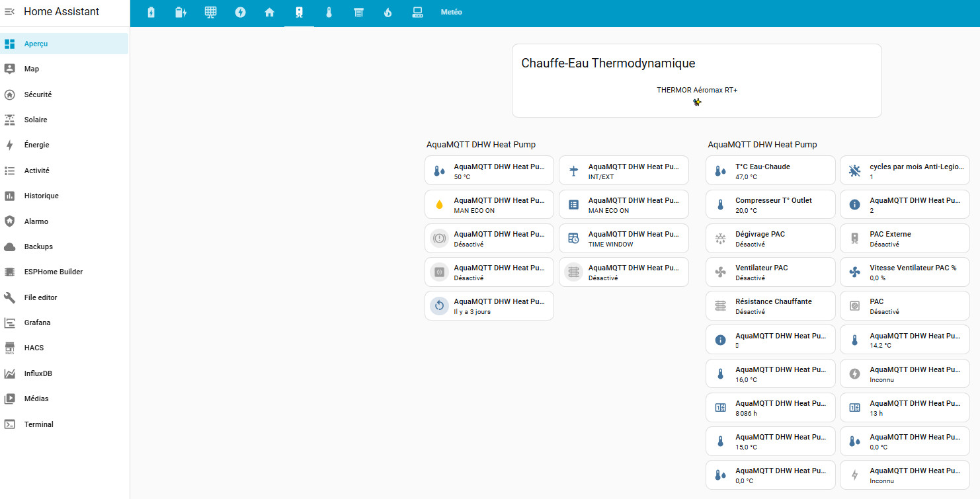The width and height of the screenshot is (980, 499).
Task: Switch to the Metéo tab
Action: [451, 13]
